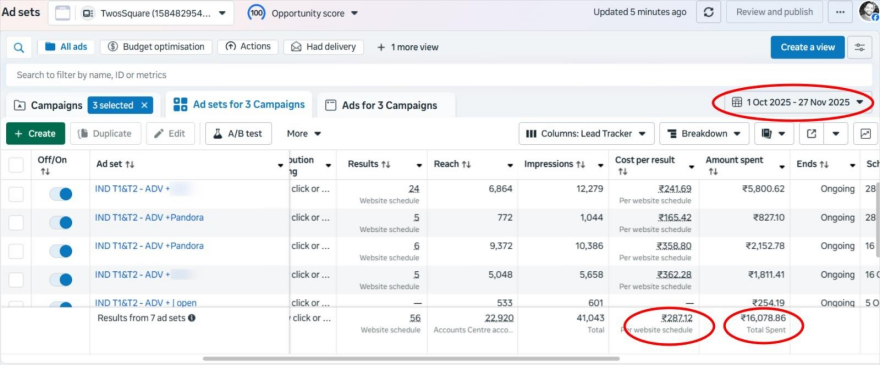Open dropdown arrow next to export icon
880x366 pixels.
(836, 134)
